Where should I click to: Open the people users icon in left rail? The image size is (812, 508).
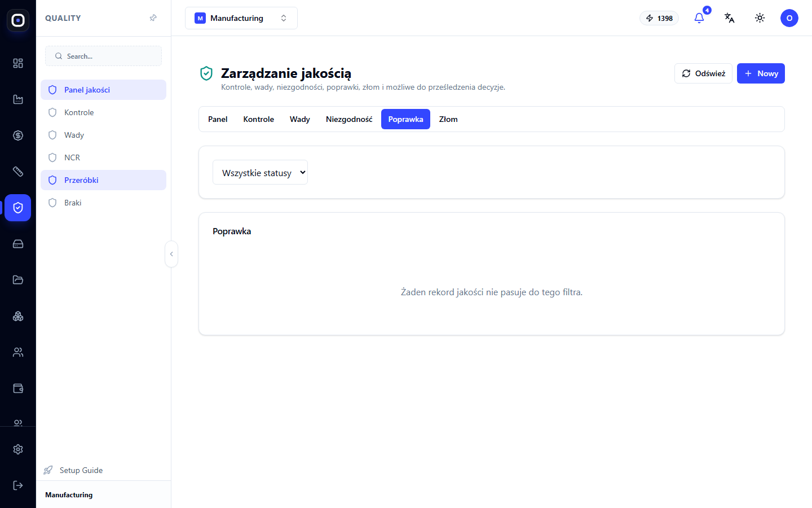click(x=18, y=352)
